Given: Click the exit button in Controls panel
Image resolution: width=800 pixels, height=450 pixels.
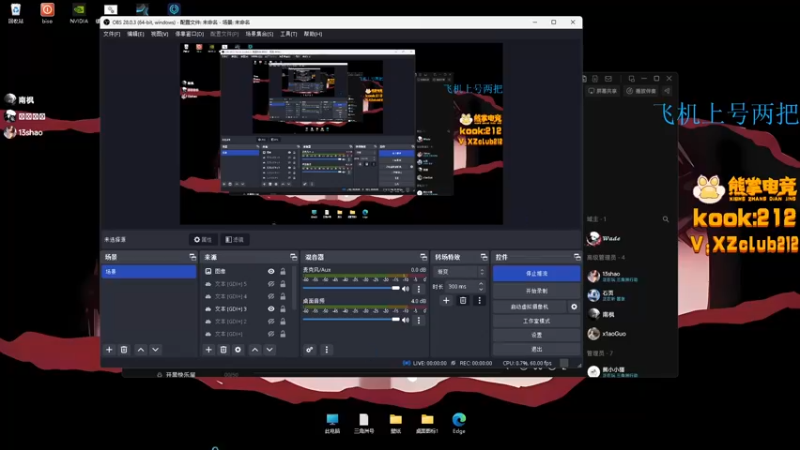Looking at the screenshot, I should coord(536,349).
